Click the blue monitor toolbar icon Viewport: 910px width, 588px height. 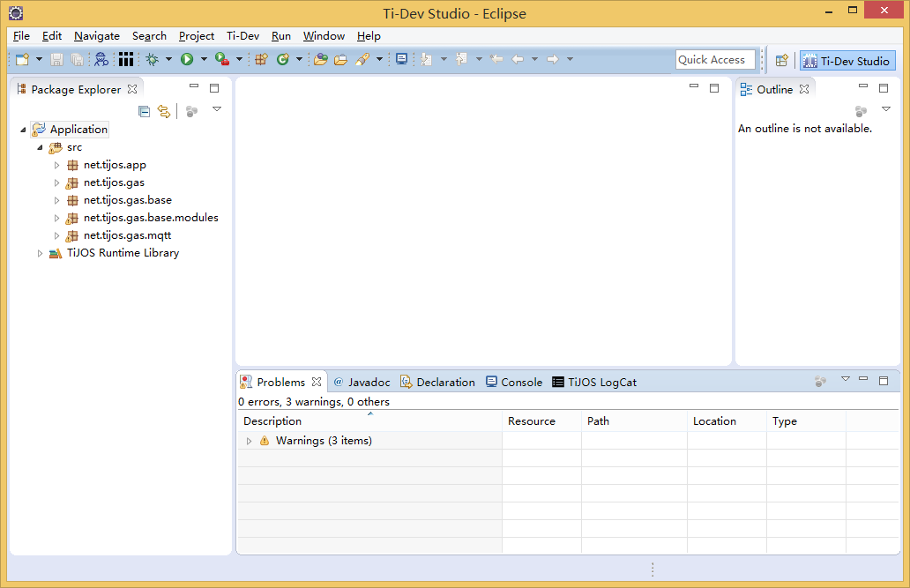point(401,59)
